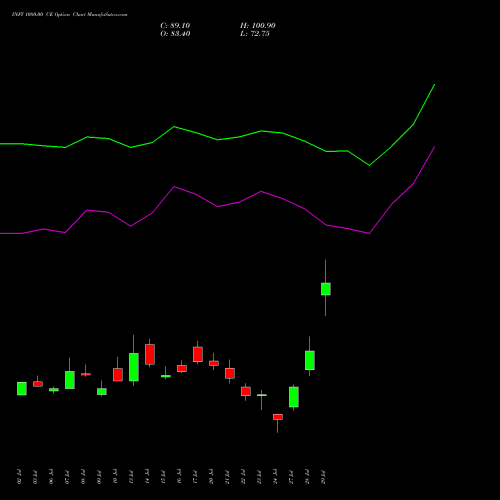Select the 24 Jul date label
The height and width of the screenshot is (500, 500).
(275, 477)
